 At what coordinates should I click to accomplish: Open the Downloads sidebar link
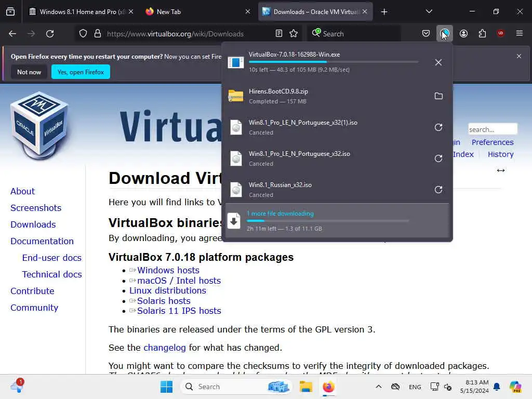pos(33,224)
